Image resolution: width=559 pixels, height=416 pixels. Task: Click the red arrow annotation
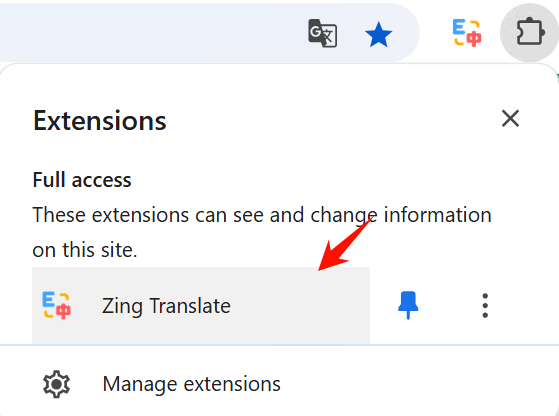(x=346, y=244)
